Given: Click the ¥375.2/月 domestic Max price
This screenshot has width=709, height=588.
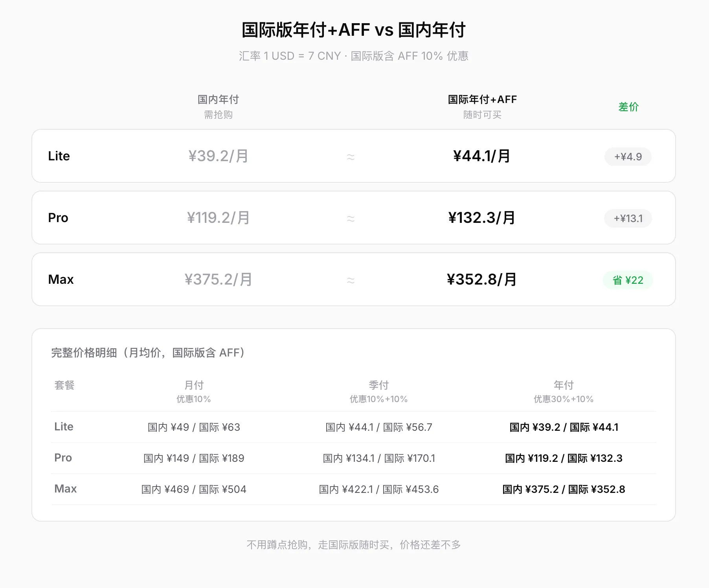Looking at the screenshot, I should pos(218,279).
